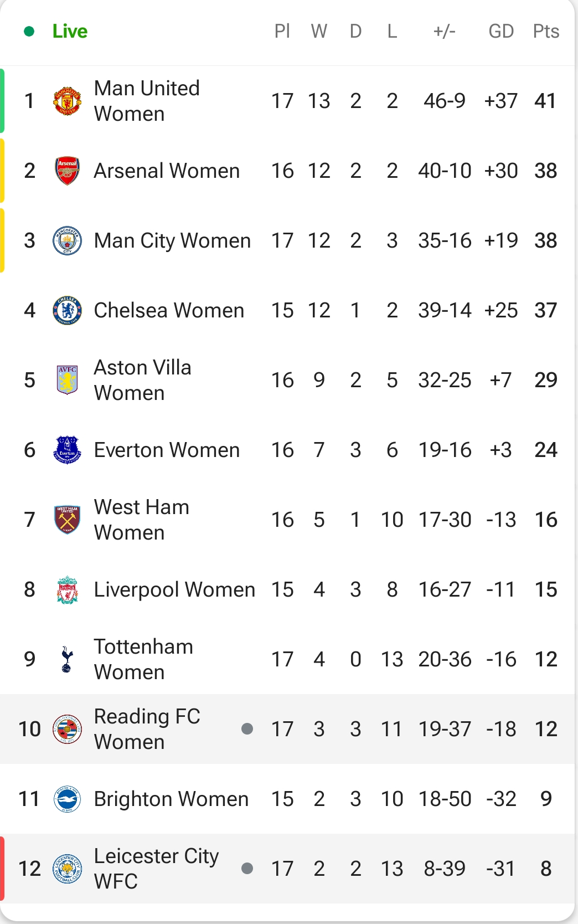The height and width of the screenshot is (924, 578).
Task: Tap the Everton Women badge
Action: point(67,450)
